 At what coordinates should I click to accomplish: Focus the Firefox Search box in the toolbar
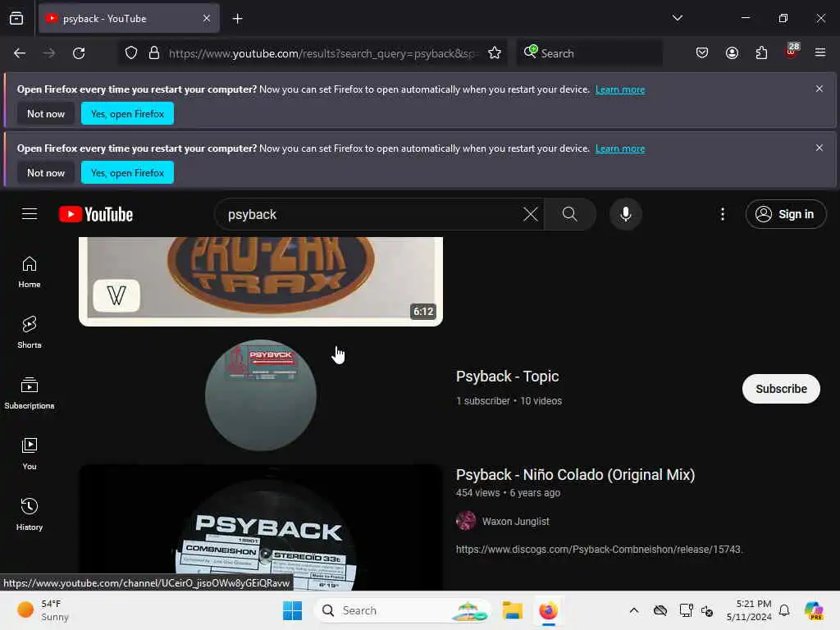589,53
